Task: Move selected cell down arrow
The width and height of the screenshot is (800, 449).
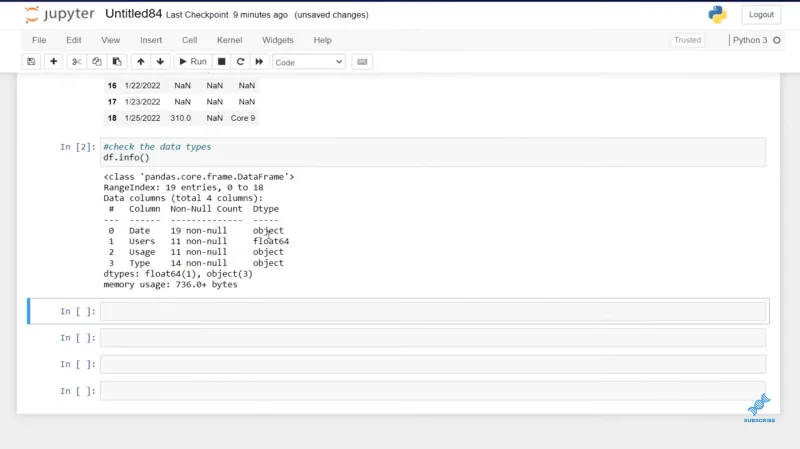Action: pos(160,62)
